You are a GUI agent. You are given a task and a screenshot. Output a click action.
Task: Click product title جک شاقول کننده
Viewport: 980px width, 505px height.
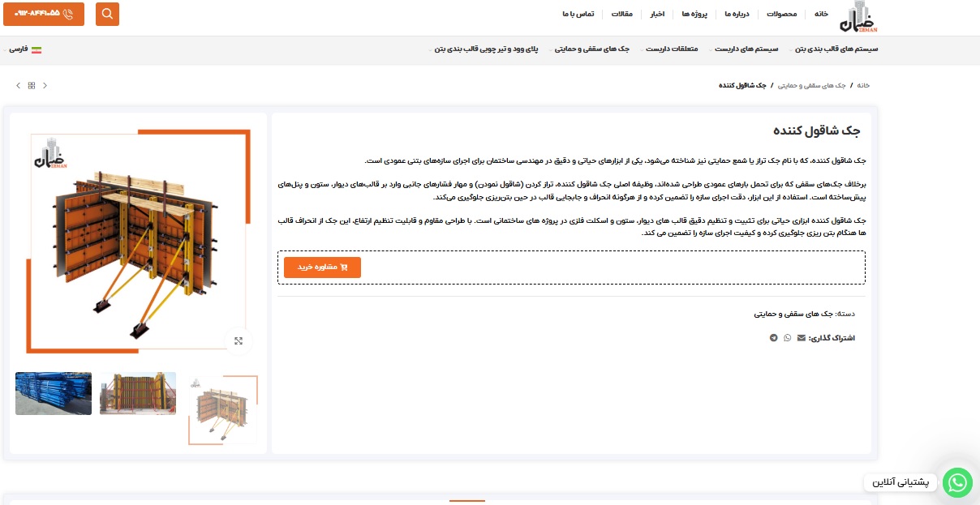(x=818, y=131)
